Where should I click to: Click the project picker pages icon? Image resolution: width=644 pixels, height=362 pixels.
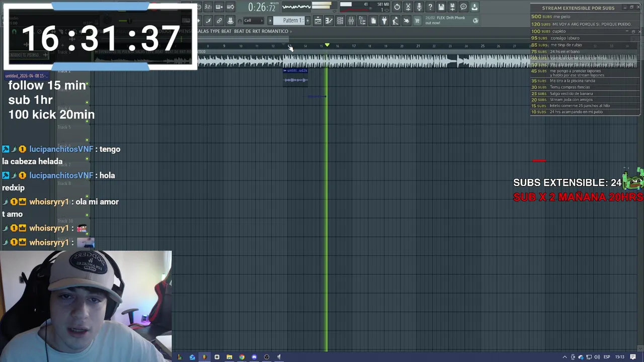point(373,21)
